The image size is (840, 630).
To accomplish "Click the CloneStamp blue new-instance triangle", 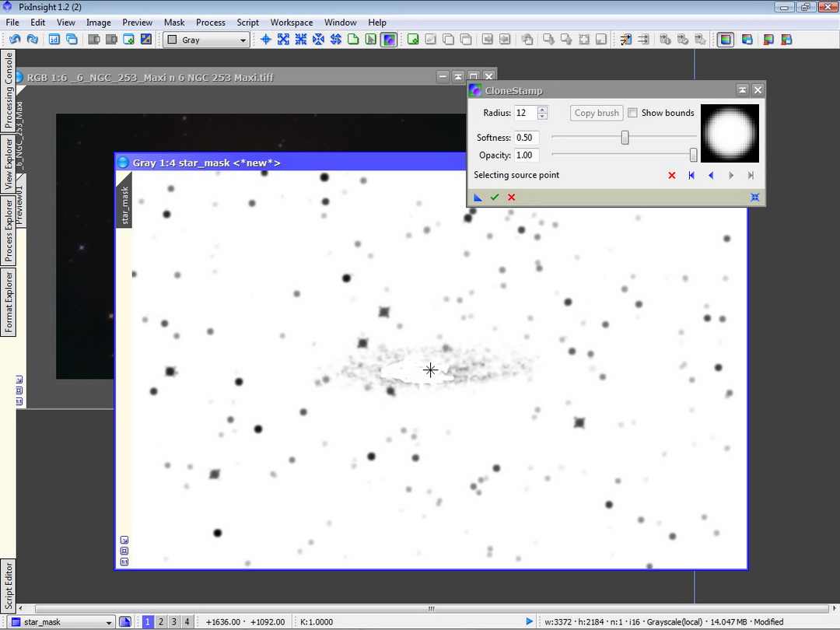I will pos(478,197).
